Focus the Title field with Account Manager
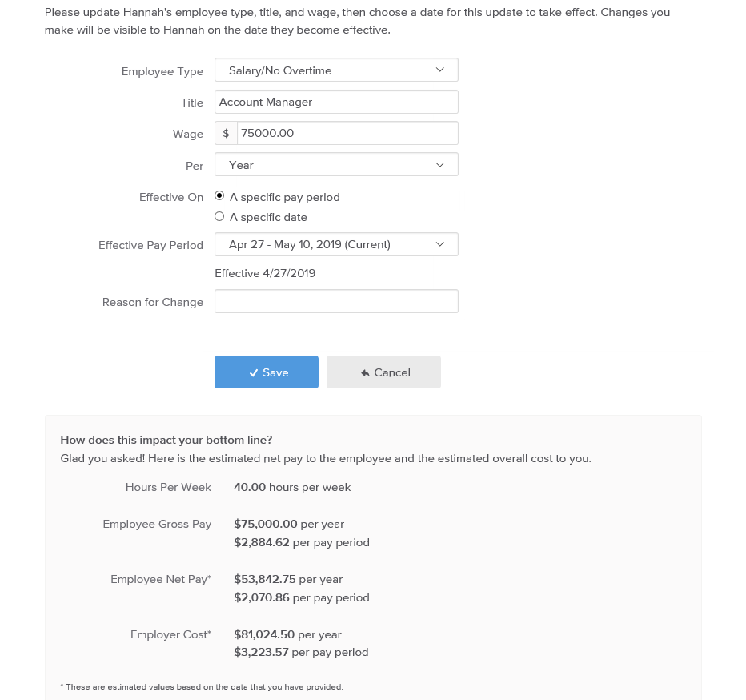Viewport: 746px width, 700px height. 336,102
